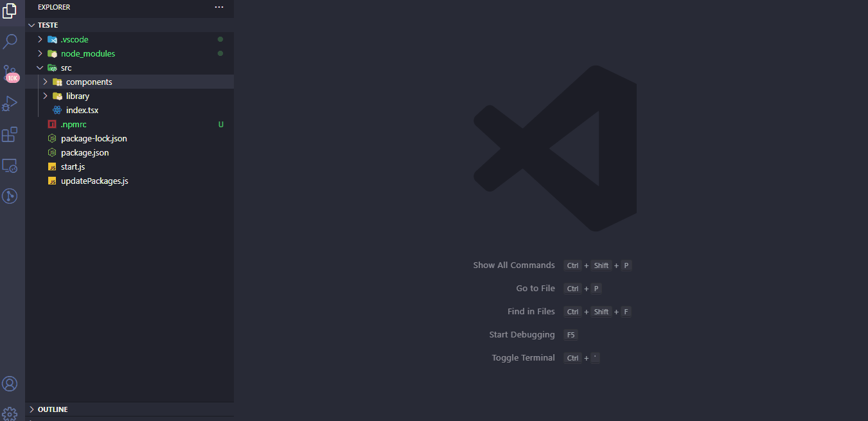
Task: Click the npm icon beside .npmrc
Action: pos(52,124)
